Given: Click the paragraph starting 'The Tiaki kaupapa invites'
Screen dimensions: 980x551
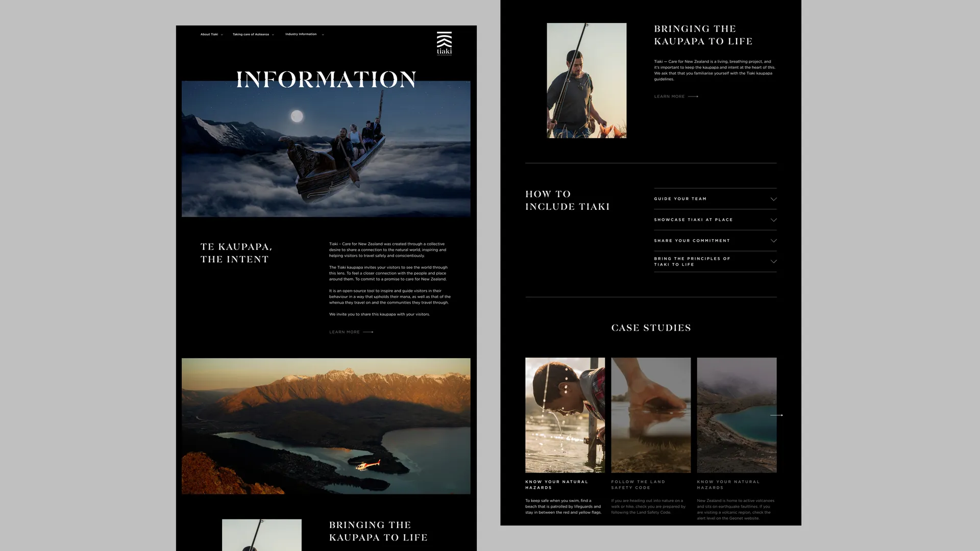Looking at the screenshot, I should tap(388, 273).
